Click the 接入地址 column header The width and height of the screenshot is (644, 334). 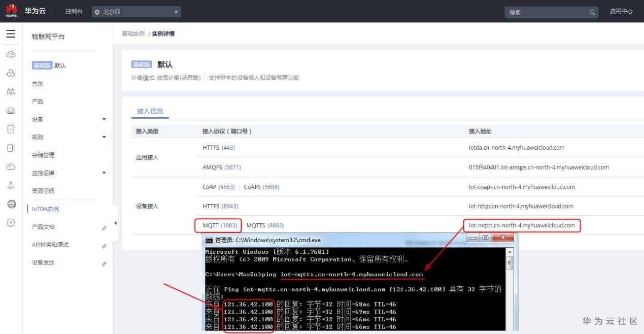click(480, 131)
